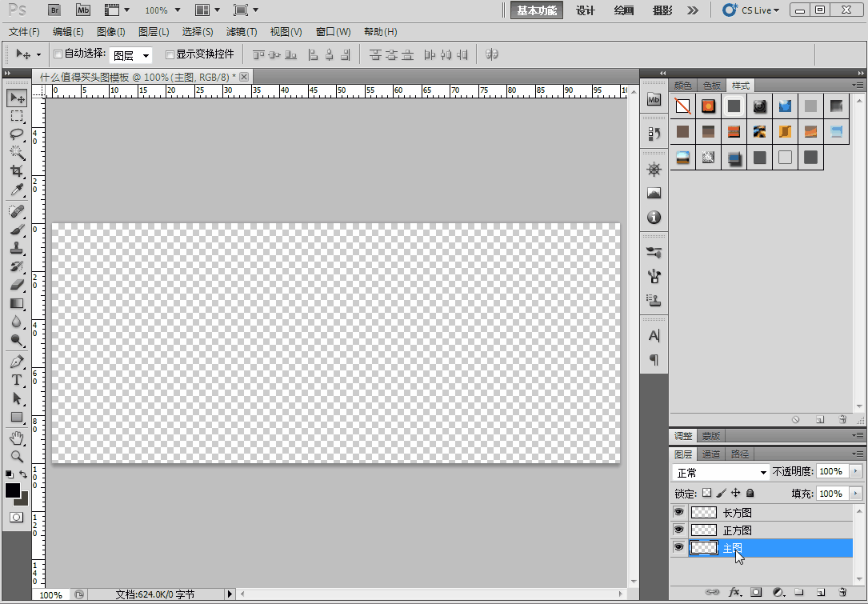Open the 文件(F) menu
This screenshot has width=868, height=604.
pos(24,31)
